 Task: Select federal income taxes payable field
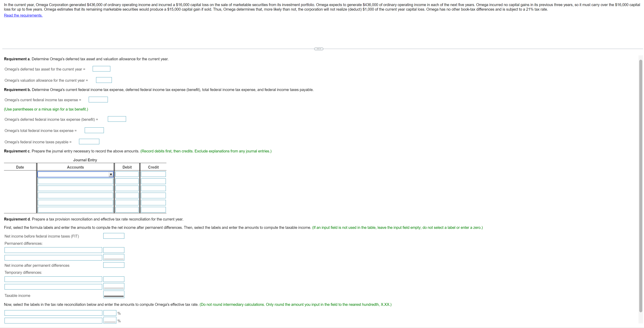pyautogui.click(x=89, y=141)
